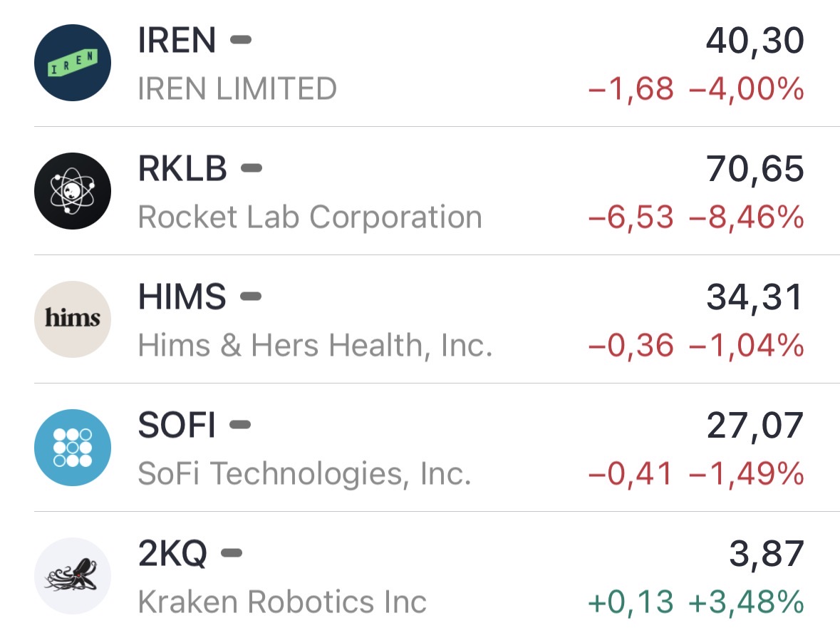
Task: Open the Rocket Lab atom logo icon
Action: pyautogui.click(x=73, y=191)
